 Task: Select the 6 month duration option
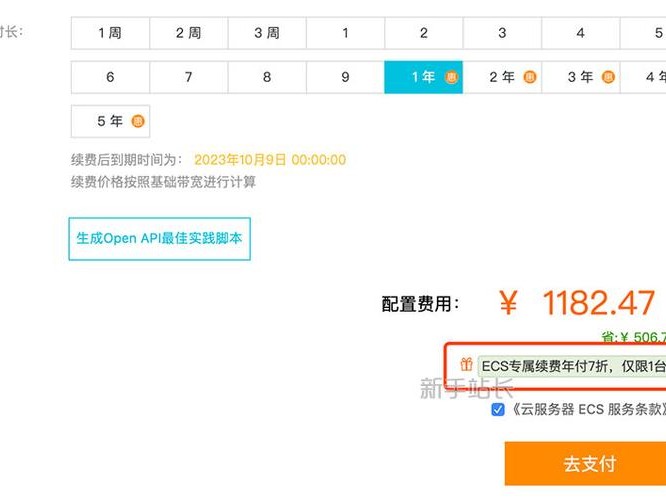click(110, 77)
